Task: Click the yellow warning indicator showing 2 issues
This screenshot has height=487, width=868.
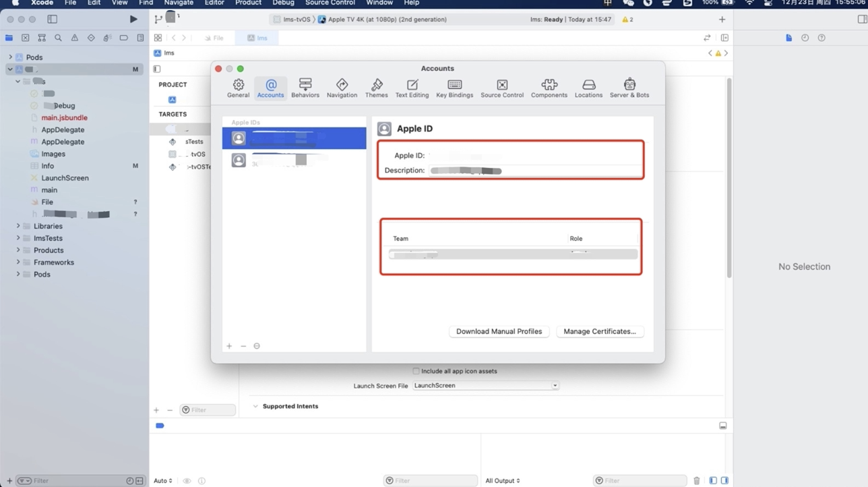Action: [x=627, y=20]
